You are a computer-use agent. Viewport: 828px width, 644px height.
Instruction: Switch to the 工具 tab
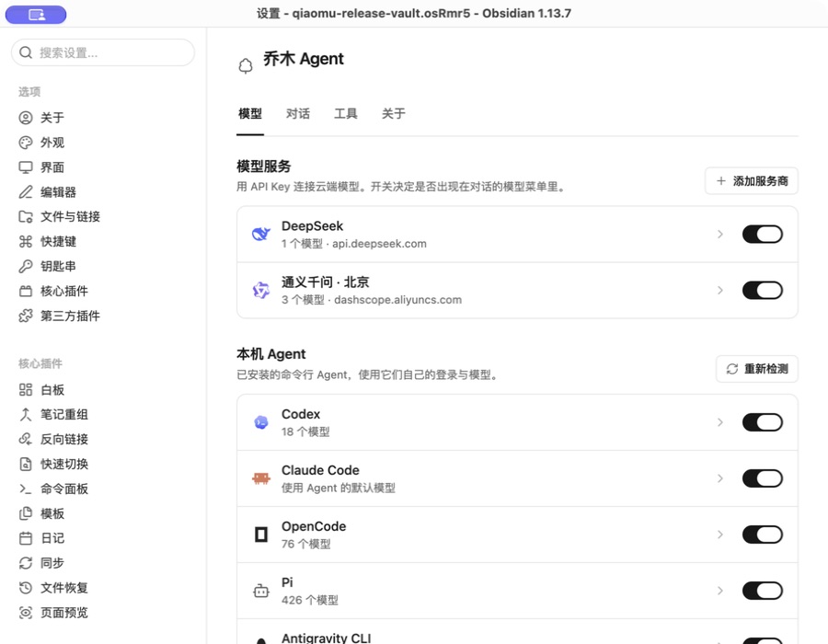(345, 113)
